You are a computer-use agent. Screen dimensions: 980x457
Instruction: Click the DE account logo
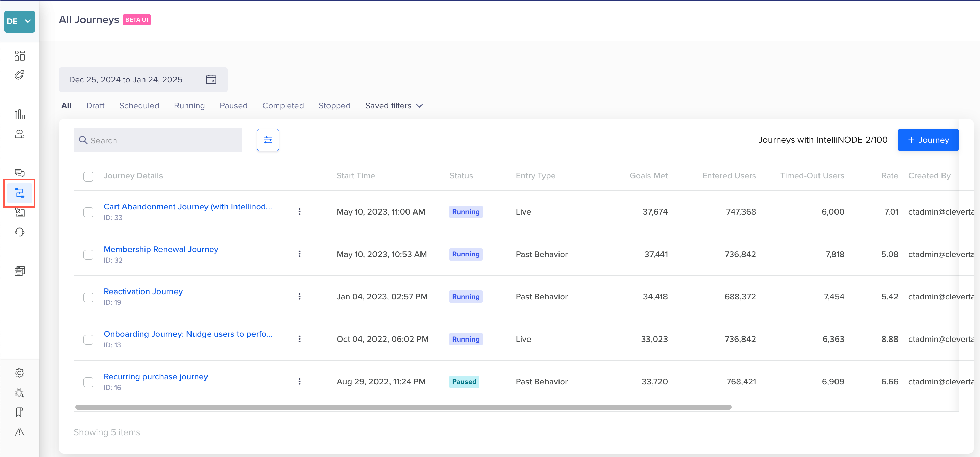[12, 21]
